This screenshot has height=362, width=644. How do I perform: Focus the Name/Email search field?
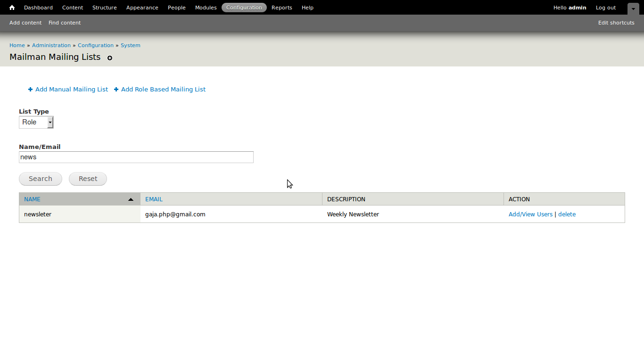point(136,157)
